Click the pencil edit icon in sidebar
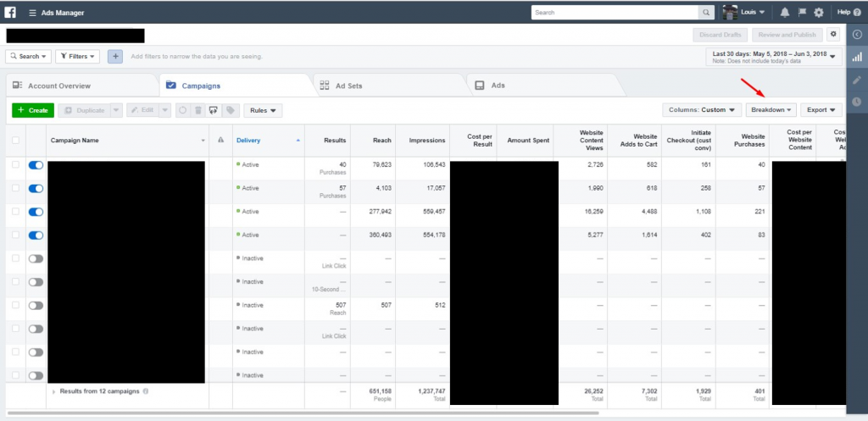 (857, 80)
